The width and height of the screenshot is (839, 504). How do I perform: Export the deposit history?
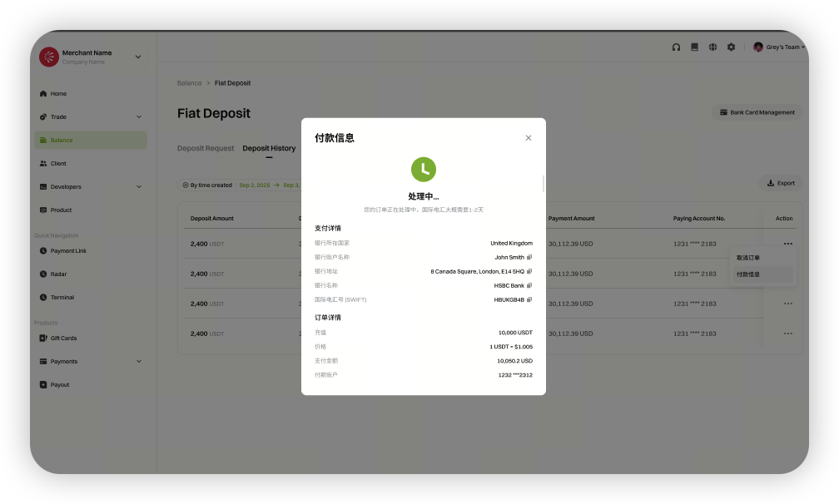[x=780, y=183]
